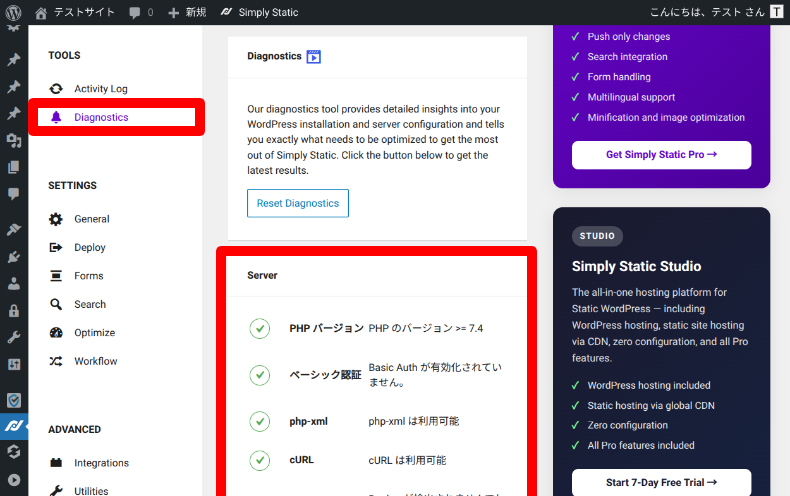Click the 新規 plus button in the admin bar
Screen dimensions: 790x496
(187, 13)
